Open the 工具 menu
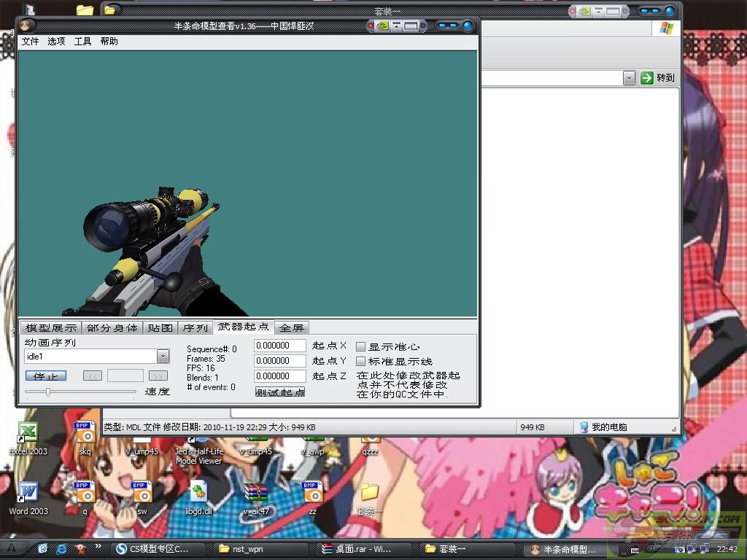 tap(83, 42)
